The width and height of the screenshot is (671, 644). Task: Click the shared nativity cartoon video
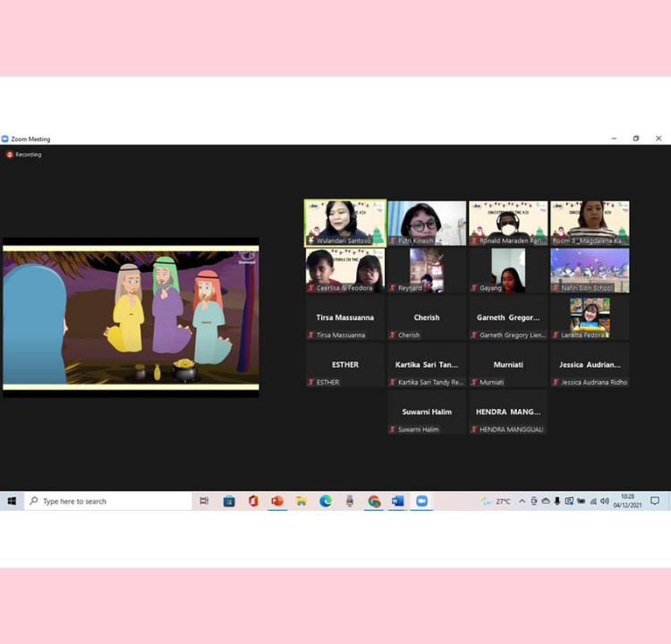[131, 317]
